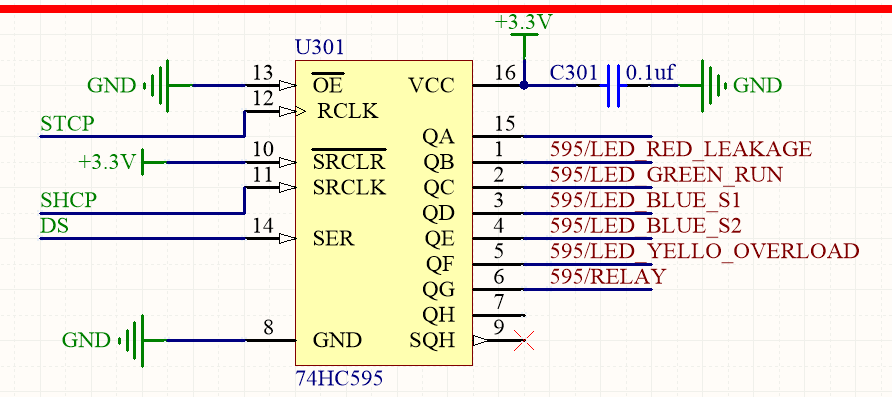The height and width of the screenshot is (397, 892).
Task: Select the +3.3V power port above VCC
Action: [524, 36]
